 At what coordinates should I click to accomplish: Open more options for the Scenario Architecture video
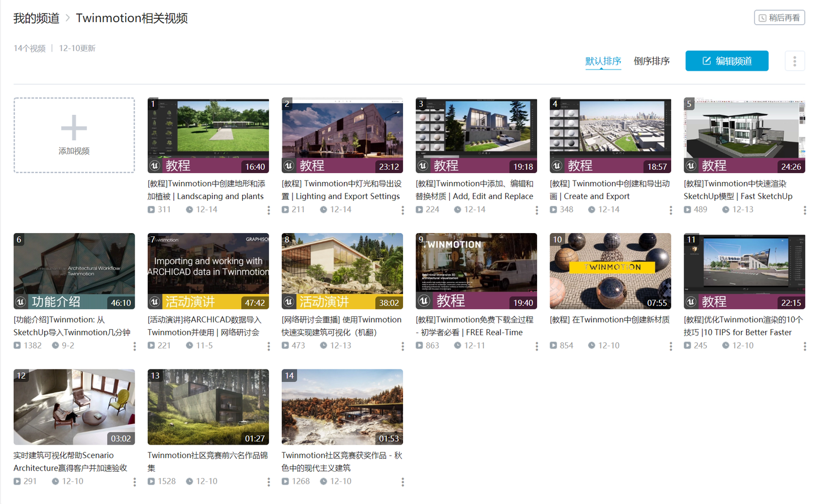click(x=134, y=482)
